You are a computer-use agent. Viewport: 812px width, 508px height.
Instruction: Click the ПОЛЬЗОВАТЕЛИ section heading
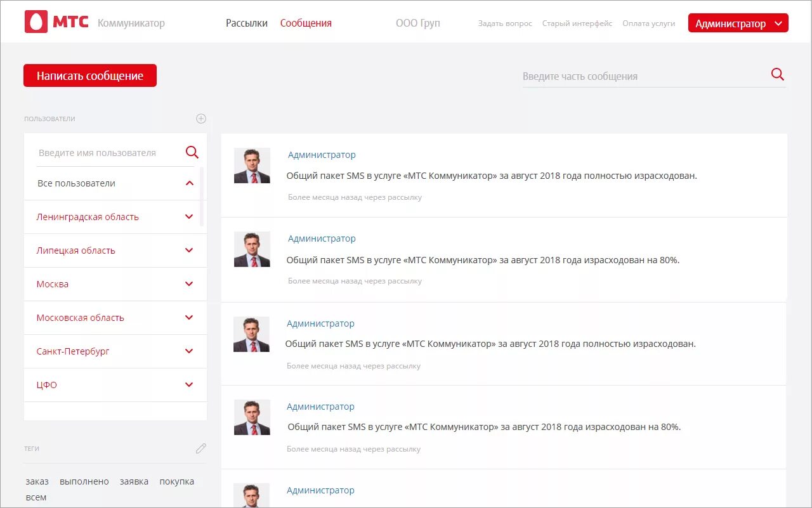(x=49, y=119)
